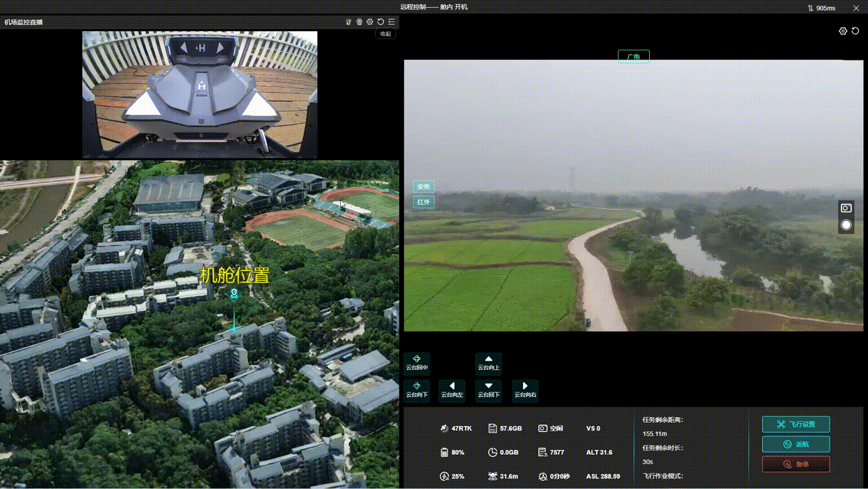Image resolution: width=868 pixels, height=489 pixels.
Task: Click the 飞行作业模式 label
Action: (663, 476)
